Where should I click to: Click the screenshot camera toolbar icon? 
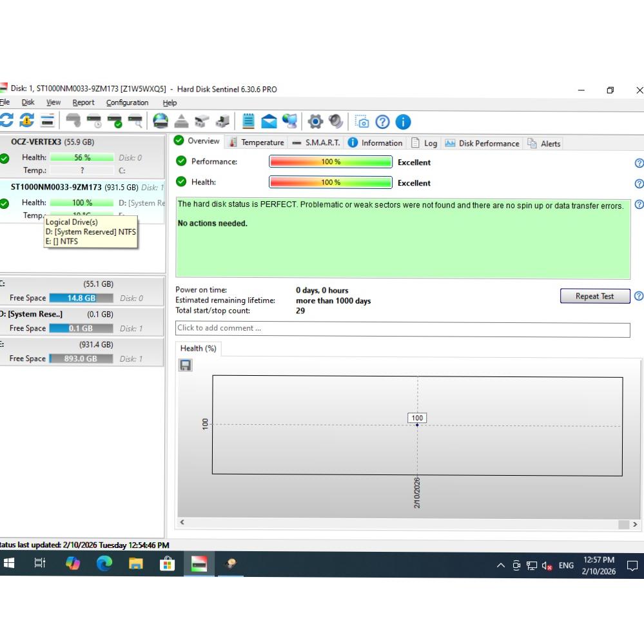click(x=362, y=121)
